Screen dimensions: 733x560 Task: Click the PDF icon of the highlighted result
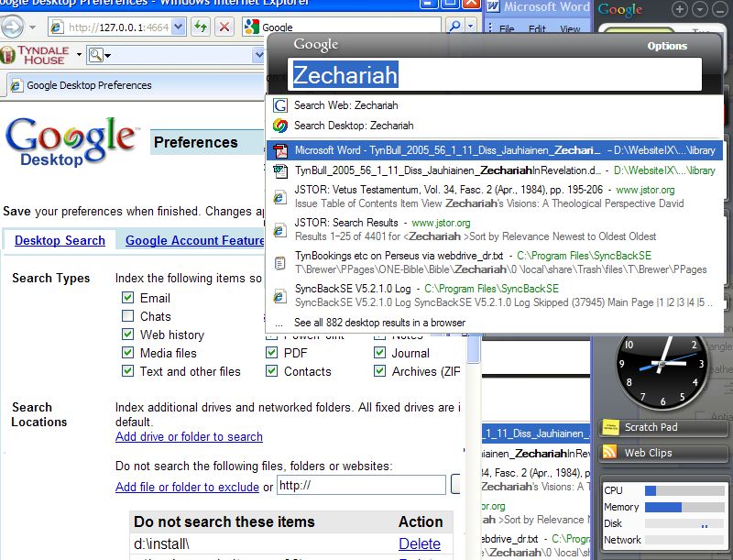280,150
